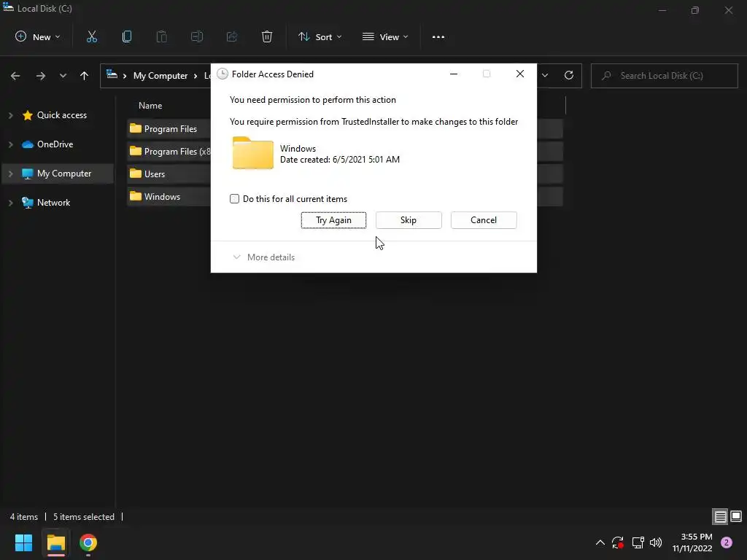The width and height of the screenshot is (747, 560).
Task: Click Try Again button
Action: 333,220
